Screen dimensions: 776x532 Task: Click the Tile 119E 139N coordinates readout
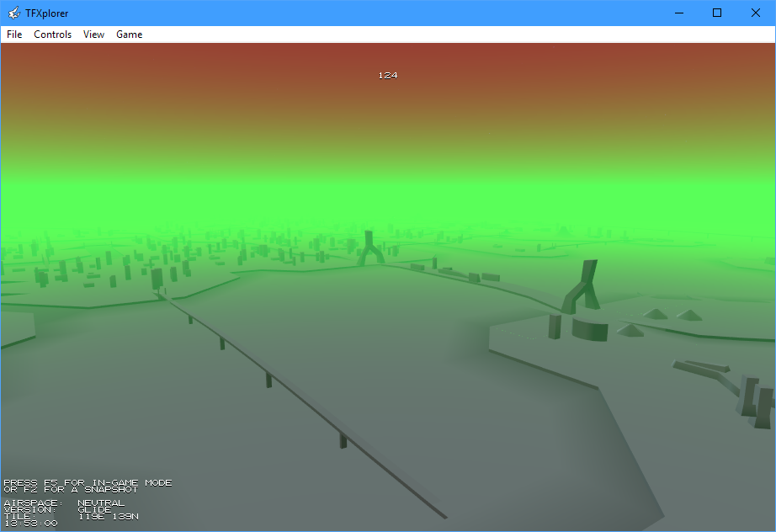[x=72, y=516]
